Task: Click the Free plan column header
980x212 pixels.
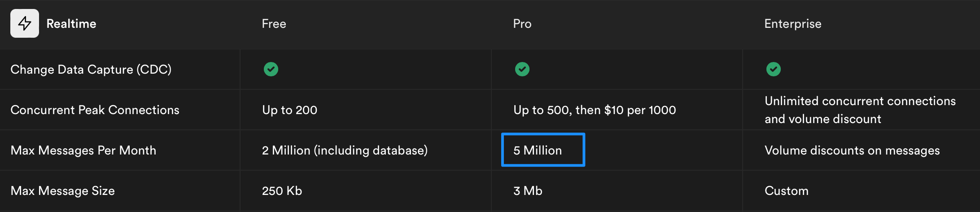Action: (274, 24)
